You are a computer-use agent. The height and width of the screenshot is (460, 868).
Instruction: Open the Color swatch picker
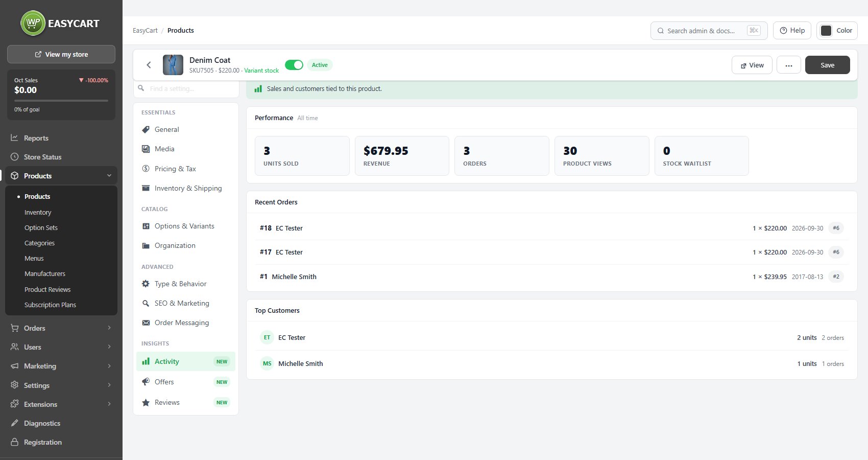click(x=837, y=31)
